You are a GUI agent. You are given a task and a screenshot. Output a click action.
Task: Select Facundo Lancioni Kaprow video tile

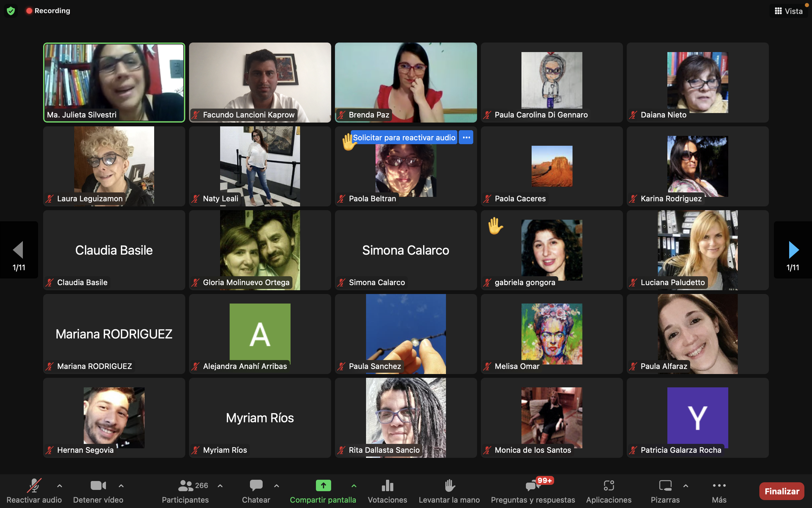tap(260, 82)
